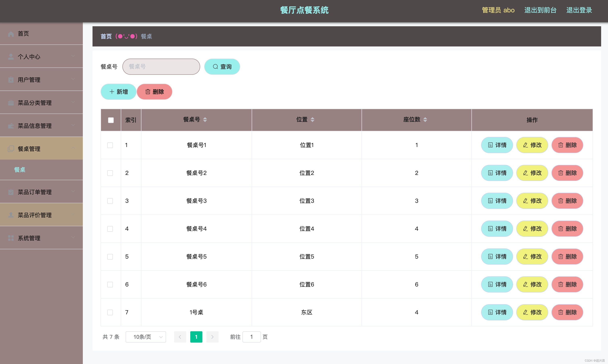Image resolution: width=608 pixels, height=364 pixels.
Task: Toggle the select-all header checkbox
Action: pyautogui.click(x=111, y=120)
